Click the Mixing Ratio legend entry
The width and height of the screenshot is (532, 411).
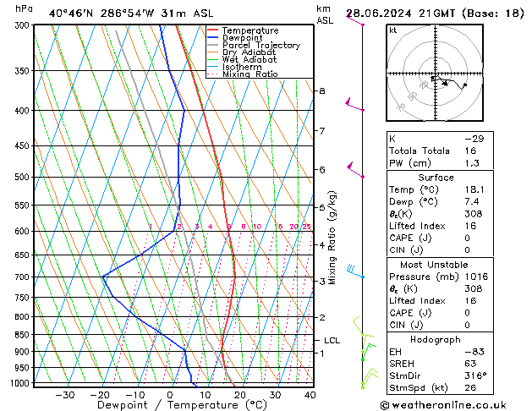click(243, 74)
